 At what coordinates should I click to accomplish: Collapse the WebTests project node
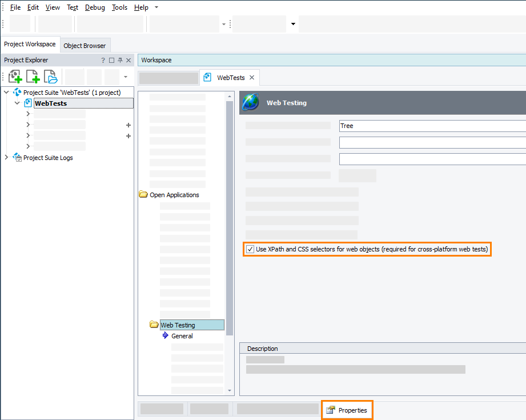pos(17,103)
